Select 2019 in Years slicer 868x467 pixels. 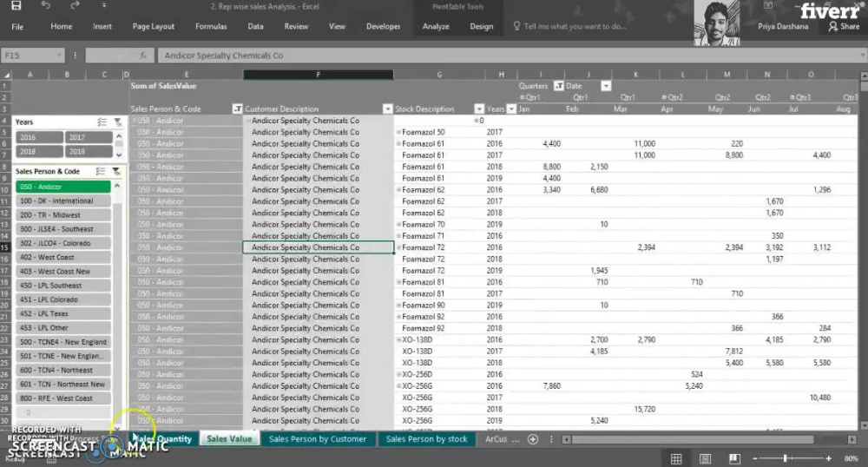point(88,151)
